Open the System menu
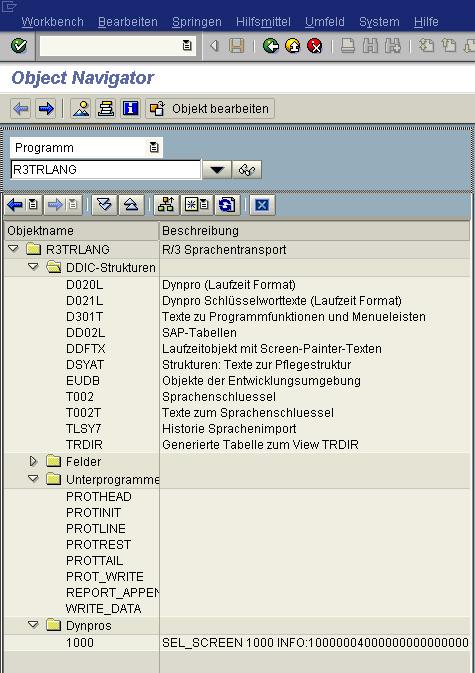This screenshot has height=673, width=475. coord(379,22)
